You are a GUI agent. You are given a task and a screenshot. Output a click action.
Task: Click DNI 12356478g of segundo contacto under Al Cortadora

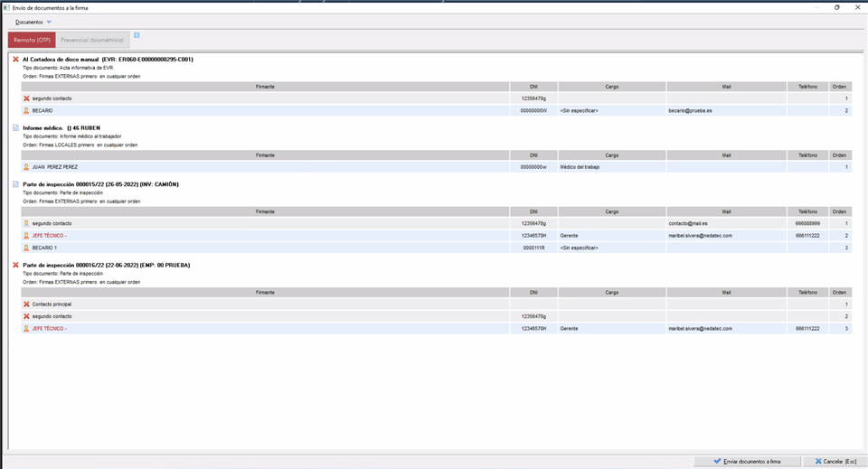[533, 98]
